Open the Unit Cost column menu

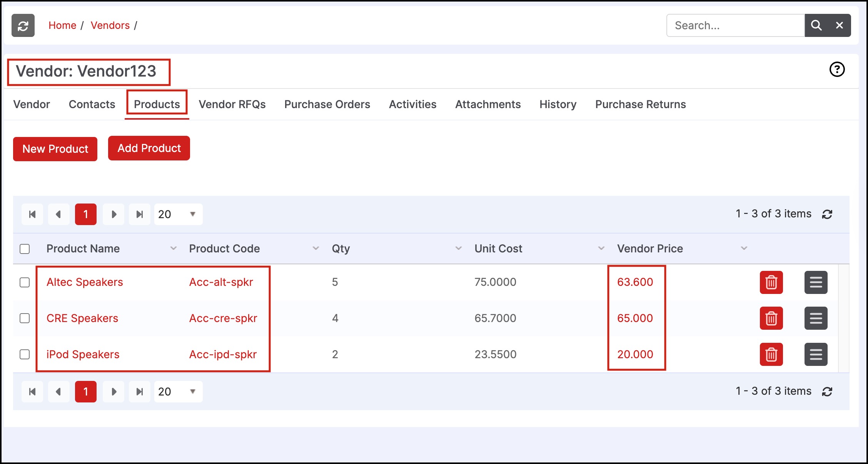point(601,249)
